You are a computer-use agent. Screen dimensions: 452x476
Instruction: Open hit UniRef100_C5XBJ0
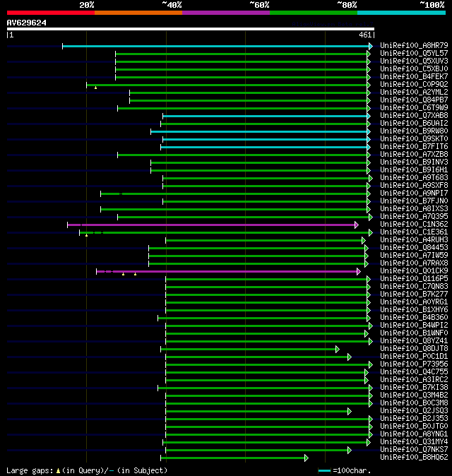[x=414, y=69]
